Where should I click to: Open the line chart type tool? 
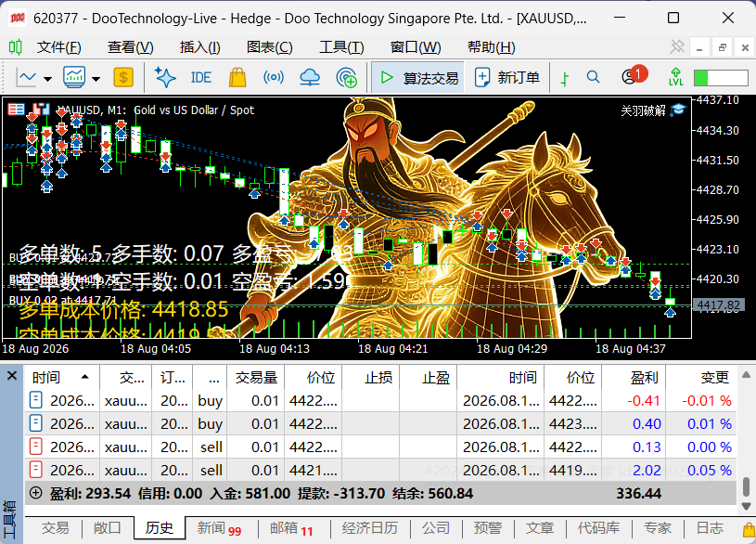click(26, 77)
